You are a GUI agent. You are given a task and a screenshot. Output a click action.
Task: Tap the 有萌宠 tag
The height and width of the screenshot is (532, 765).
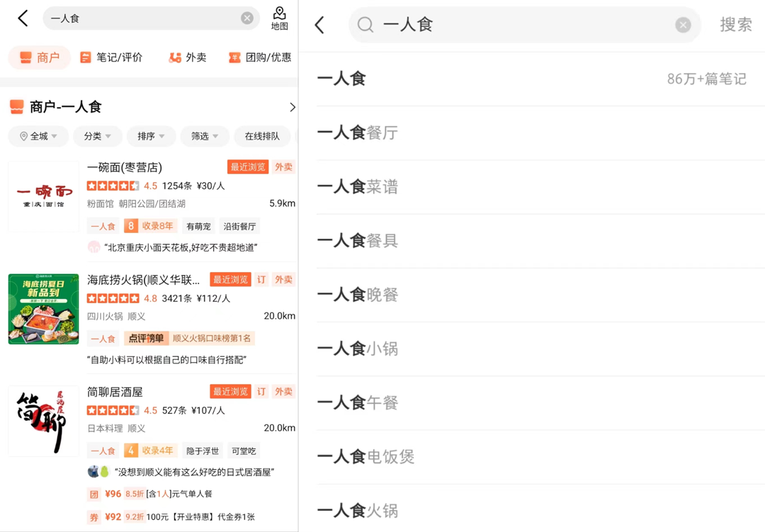point(198,227)
